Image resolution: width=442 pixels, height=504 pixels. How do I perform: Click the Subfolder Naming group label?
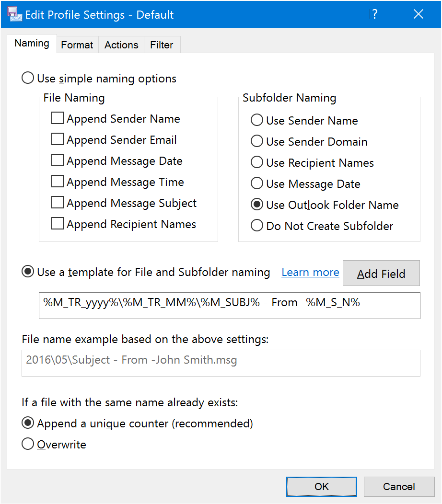(x=289, y=98)
